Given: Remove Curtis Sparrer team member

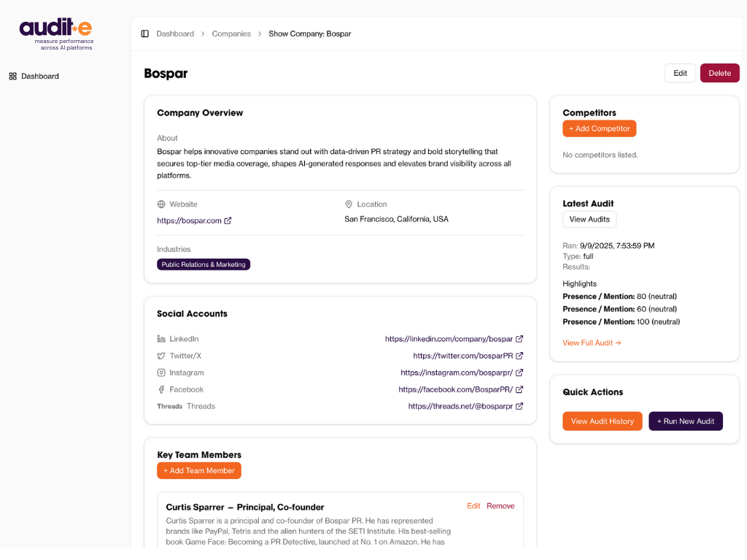Looking at the screenshot, I should pos(500,506).
